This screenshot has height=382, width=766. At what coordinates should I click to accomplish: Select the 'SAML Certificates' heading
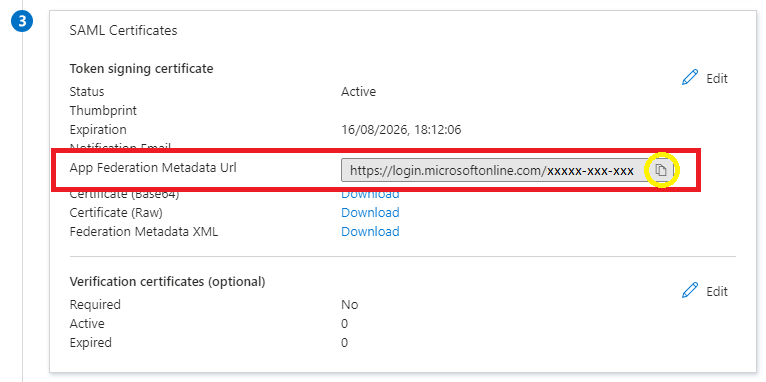tap(124, 30)
